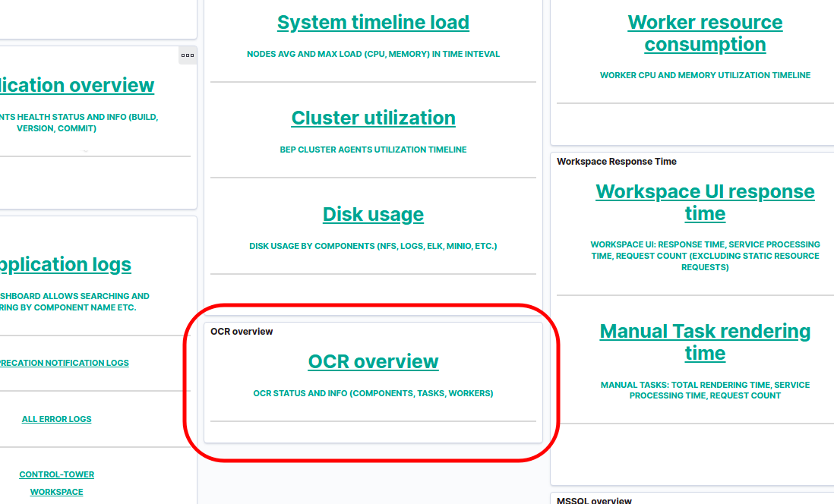Open the Cluster utilization link
Screen dimensions: 834x504
click(x=373, y=118)
